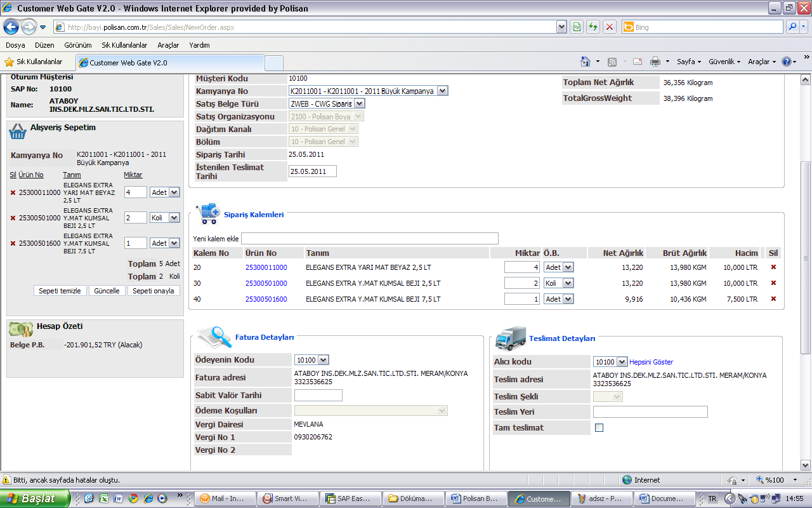This screenshot has width=812, height=508.
Task: Toggle the Tam teslimat checkbox
Action: [599, 428]
